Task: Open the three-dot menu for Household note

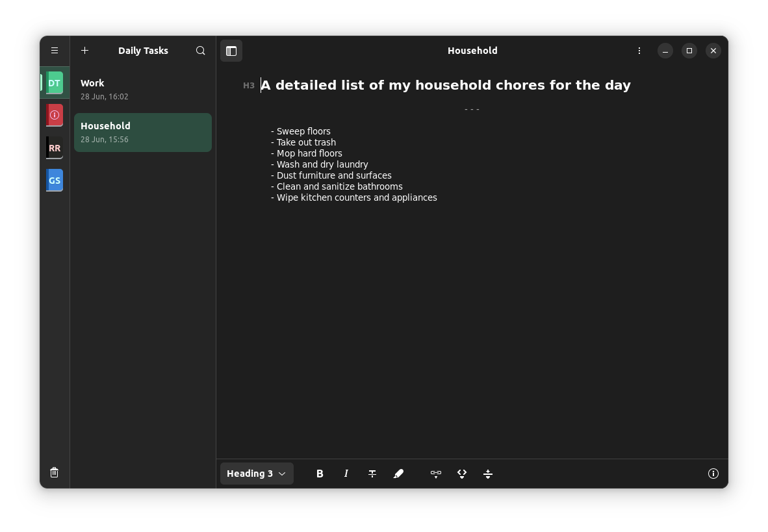Action: click(x=639, y=50)
